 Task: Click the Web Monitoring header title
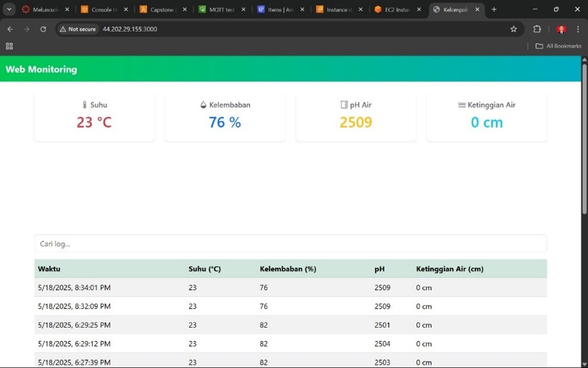41,69
